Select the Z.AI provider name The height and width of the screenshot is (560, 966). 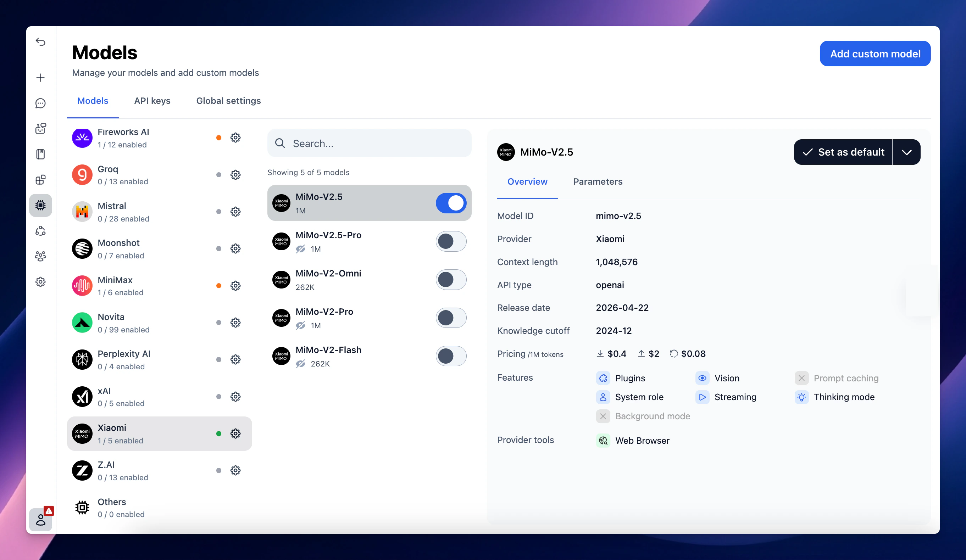(x=106, y=465)
